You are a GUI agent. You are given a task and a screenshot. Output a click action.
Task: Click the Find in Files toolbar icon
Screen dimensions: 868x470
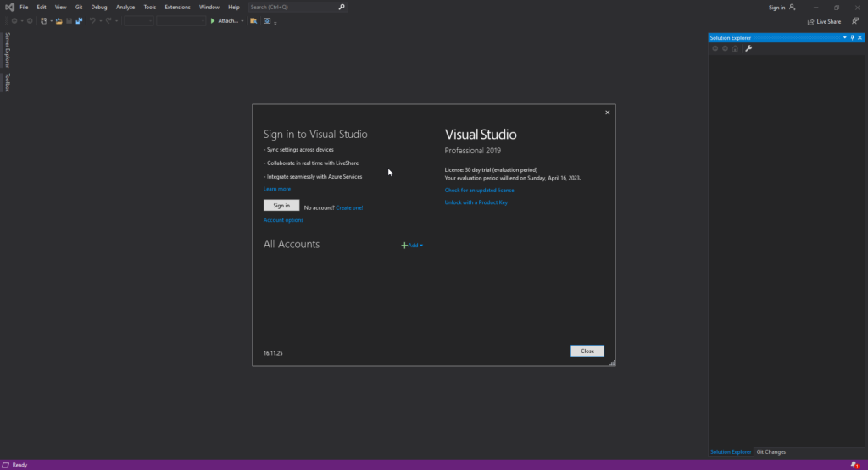point(253,21)
